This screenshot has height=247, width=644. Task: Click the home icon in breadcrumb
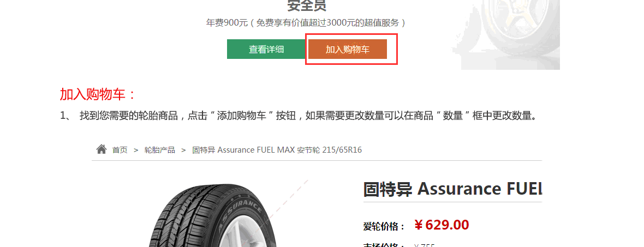point(102,149)
